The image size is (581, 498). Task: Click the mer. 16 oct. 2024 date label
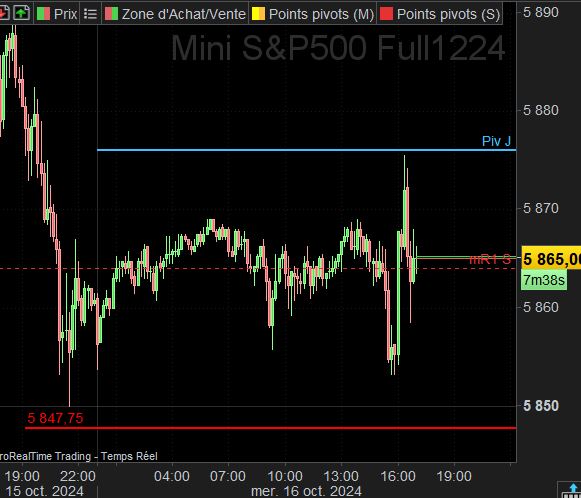point(306,491)
